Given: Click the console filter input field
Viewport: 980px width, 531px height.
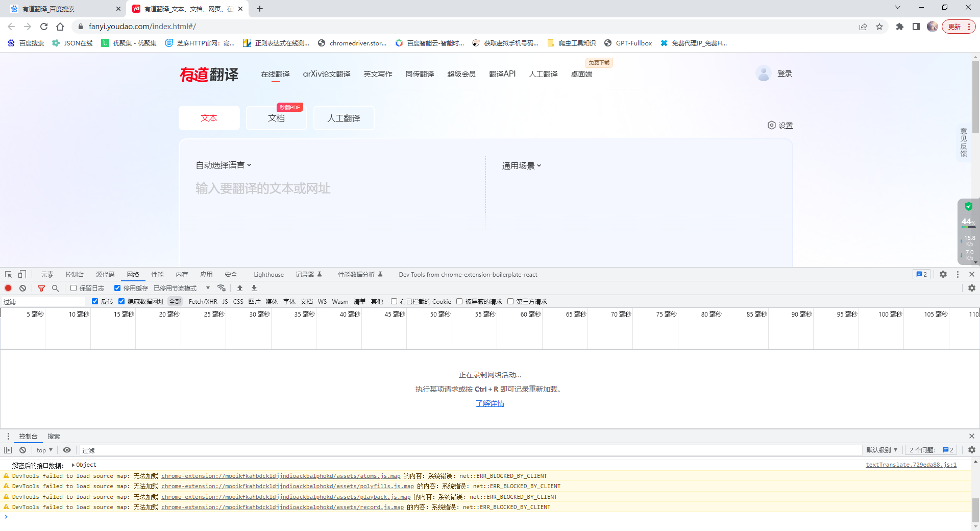Looking at the screenshot, I should (470, 450).
